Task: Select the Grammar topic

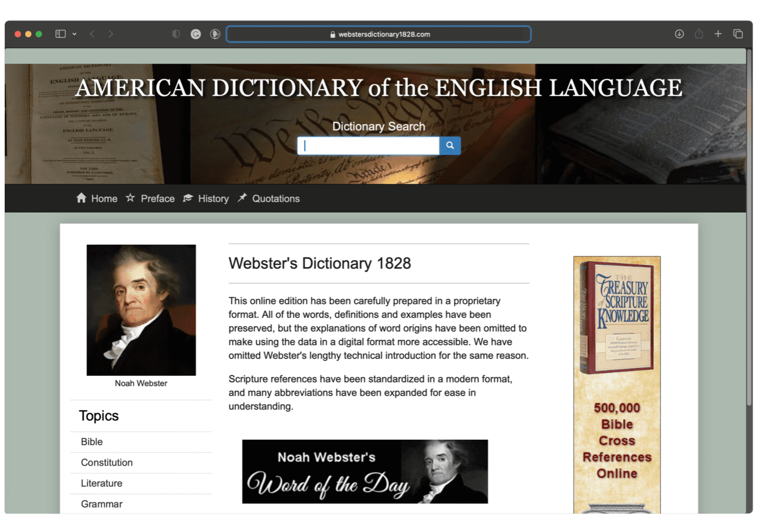Action: (141, 504)
